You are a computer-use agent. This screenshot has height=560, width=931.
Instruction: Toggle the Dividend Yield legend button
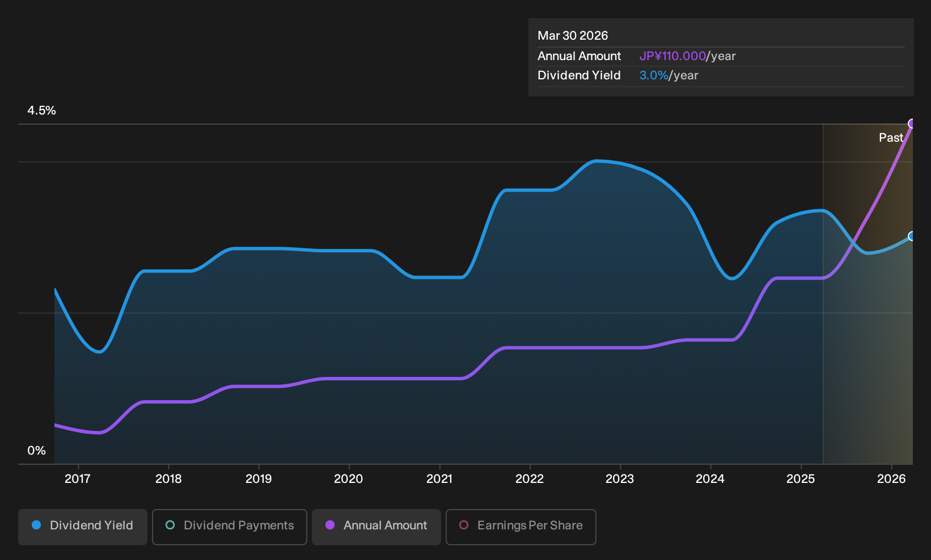point(83,527)
